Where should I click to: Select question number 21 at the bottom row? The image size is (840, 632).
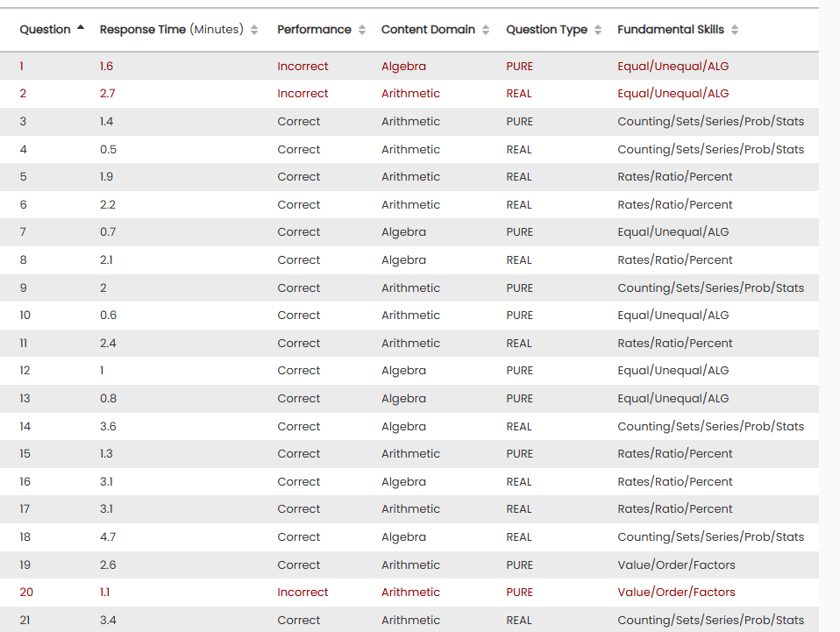pos(25,621)
